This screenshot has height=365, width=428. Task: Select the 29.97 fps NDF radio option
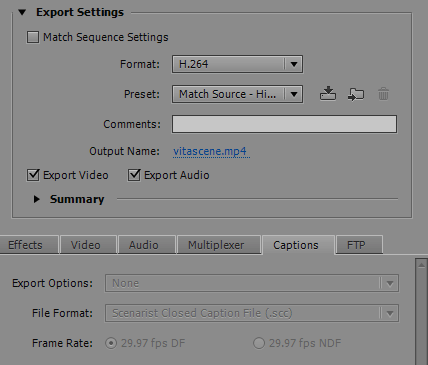click(x=259, y=343)
